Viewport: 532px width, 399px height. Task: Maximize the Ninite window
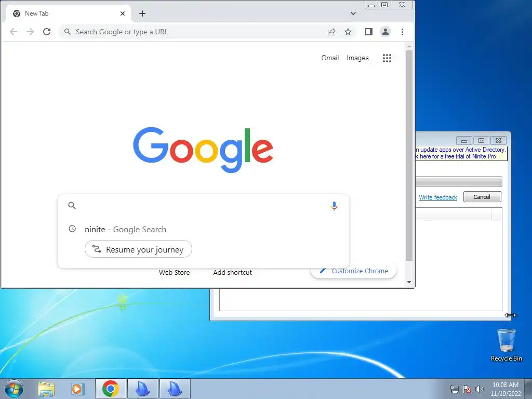(x=481, y=141)
